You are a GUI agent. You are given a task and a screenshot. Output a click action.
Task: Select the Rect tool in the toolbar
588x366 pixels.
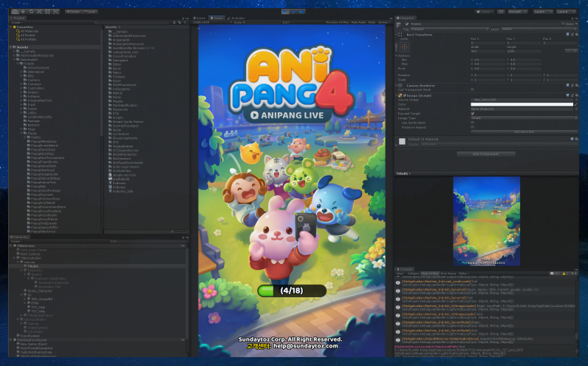[x=47, y=12]
